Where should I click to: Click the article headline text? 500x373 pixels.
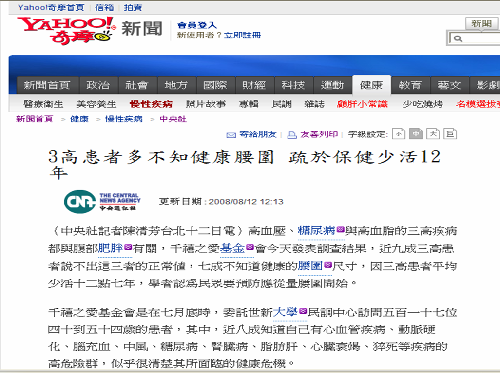pyautogui.click(x=245, y=165)
